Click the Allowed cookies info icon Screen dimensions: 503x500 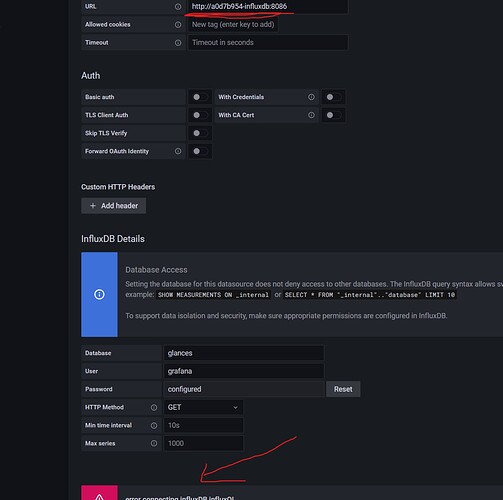pos(178,24)
